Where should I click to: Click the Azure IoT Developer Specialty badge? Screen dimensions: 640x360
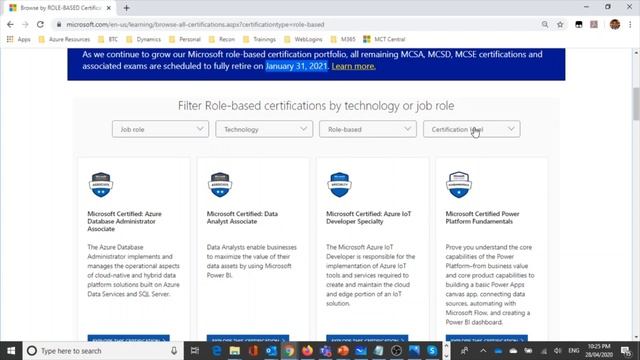point(340,184)
